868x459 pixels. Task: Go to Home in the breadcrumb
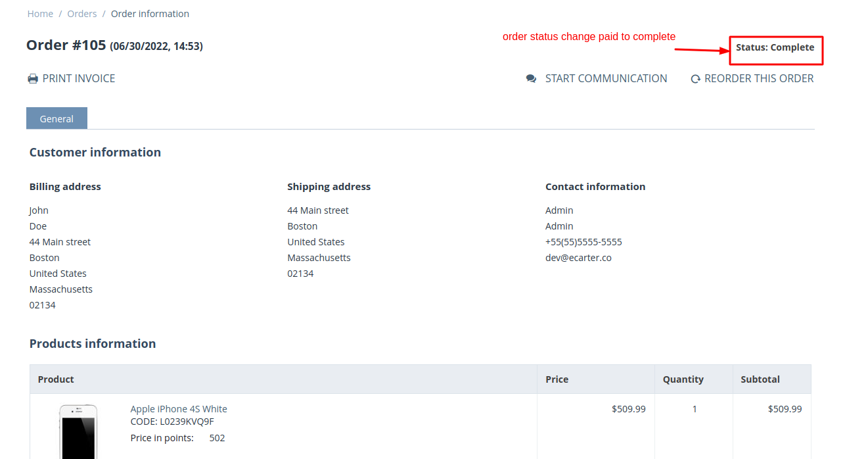40,14
